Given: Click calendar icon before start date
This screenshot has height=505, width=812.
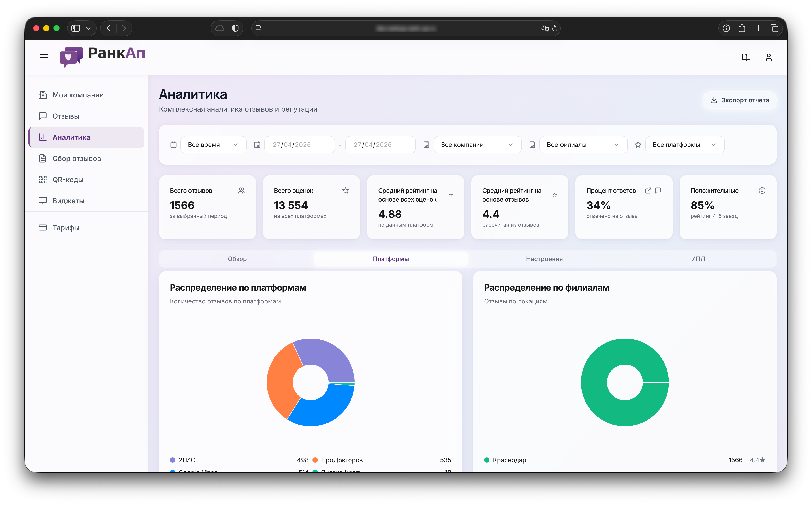Looking at the screenshot, I should pyautogui.click(x=257, y=145).
